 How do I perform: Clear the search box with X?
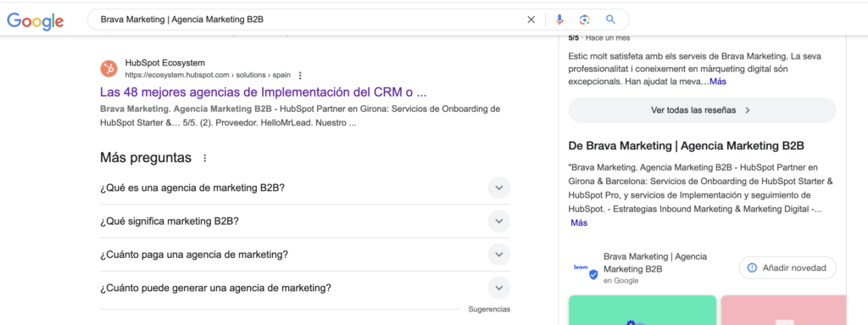tap(531, 20)
